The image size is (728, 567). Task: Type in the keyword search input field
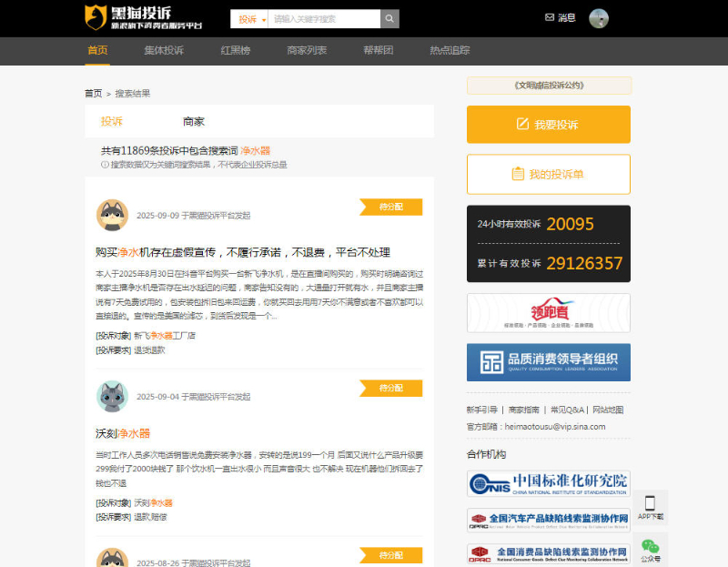coord(323,18)
